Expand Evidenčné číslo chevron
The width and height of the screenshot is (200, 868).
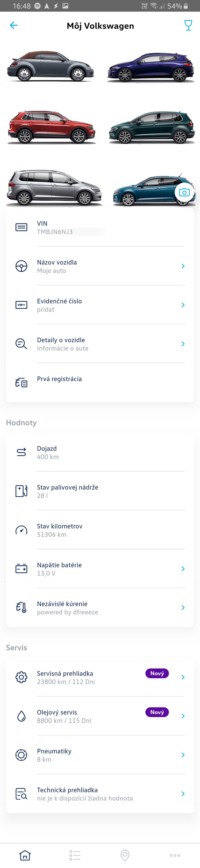[183, 305]
